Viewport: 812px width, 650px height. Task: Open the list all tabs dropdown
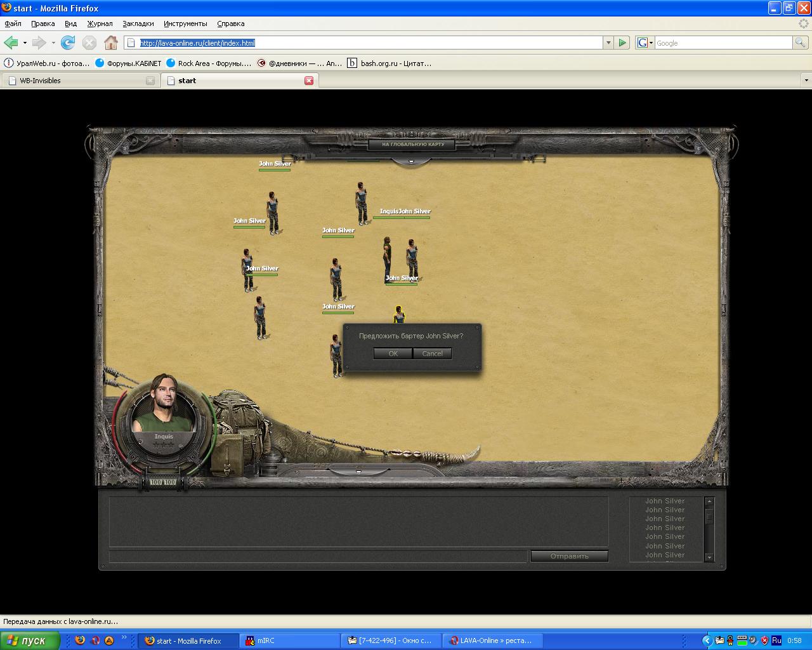pyautogui.click(x=806, y=81)
